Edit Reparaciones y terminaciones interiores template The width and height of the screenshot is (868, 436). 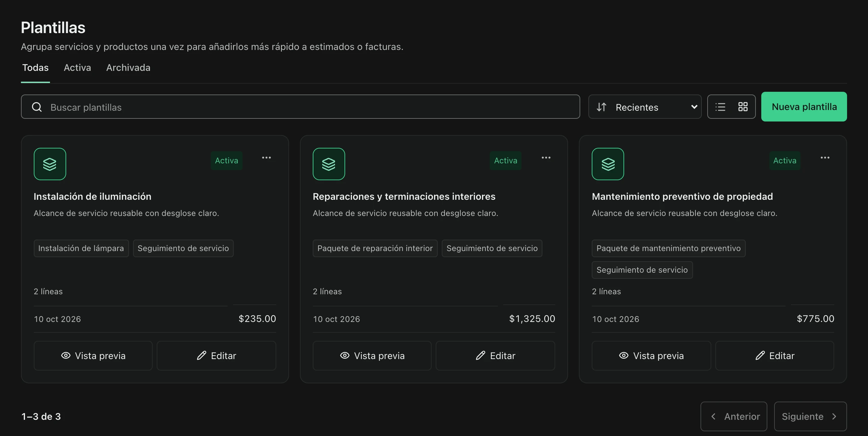point(495,356)
